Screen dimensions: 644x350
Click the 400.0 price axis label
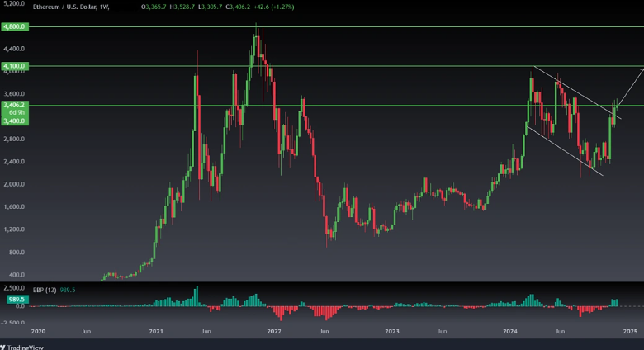(17, 275)
